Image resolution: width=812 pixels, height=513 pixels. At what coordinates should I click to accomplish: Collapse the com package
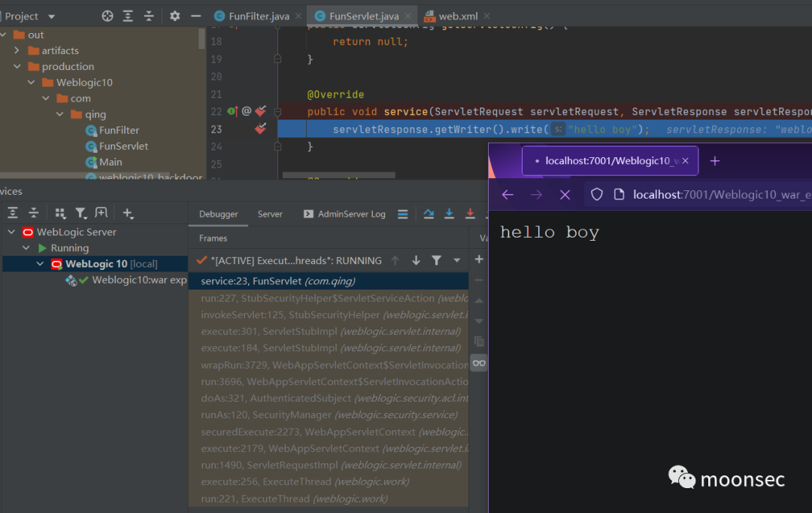(46, 98)
